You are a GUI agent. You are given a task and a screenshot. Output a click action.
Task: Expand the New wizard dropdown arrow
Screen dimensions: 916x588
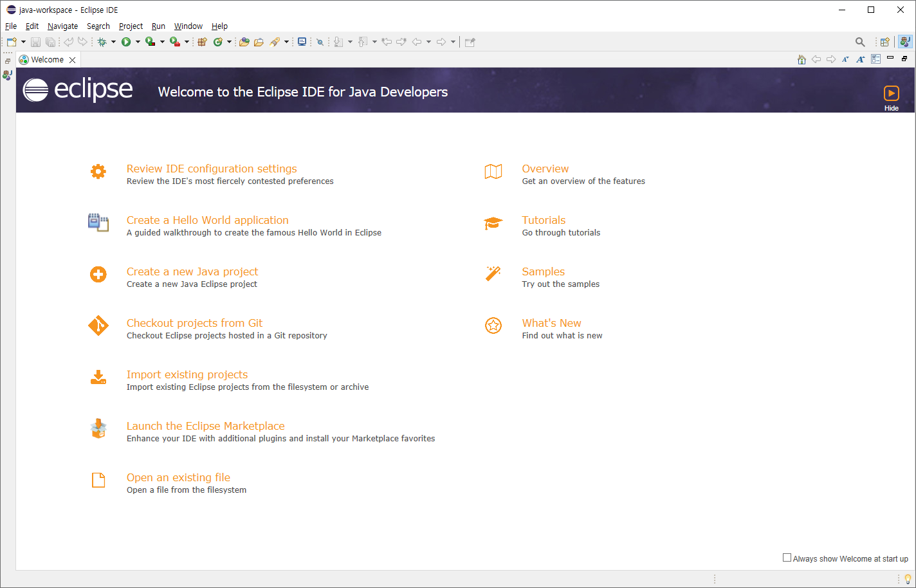pyautogui.click(x=23, y=42)
